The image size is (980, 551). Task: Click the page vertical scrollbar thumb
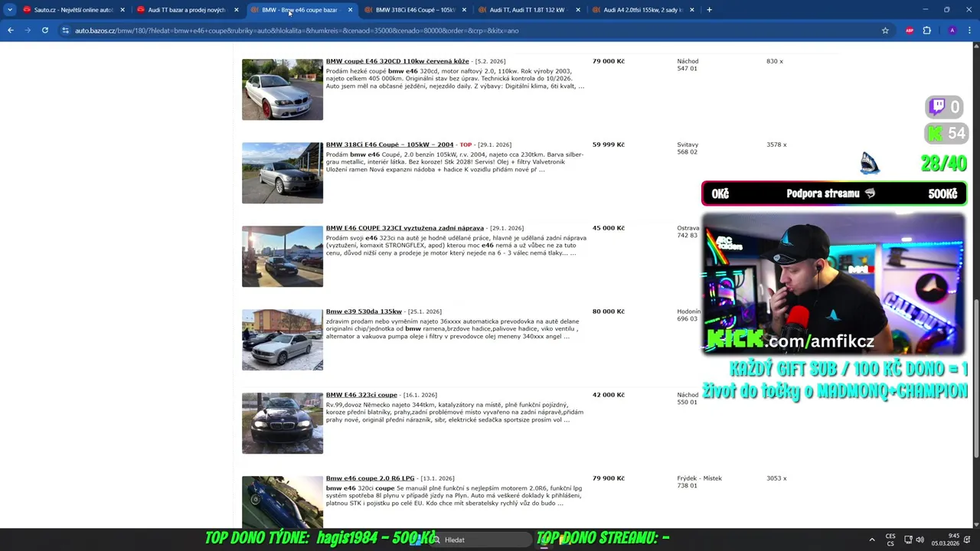tap(976, 380)
